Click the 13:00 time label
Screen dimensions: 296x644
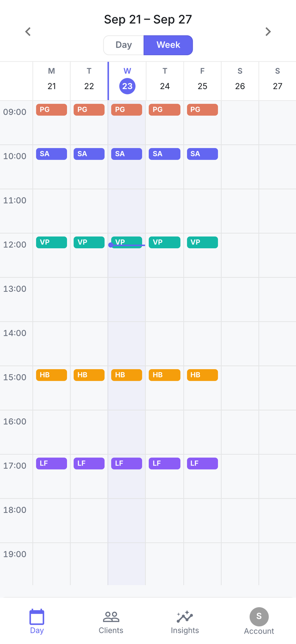(15, 289)
